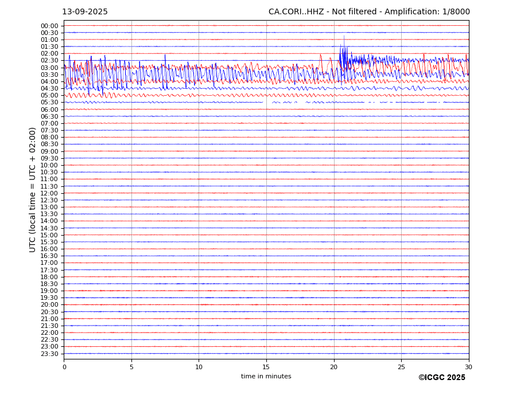This screenshot has width=532, height=399.
Task: Click the 02:30 row label
Action: click(x=49, y=61)
